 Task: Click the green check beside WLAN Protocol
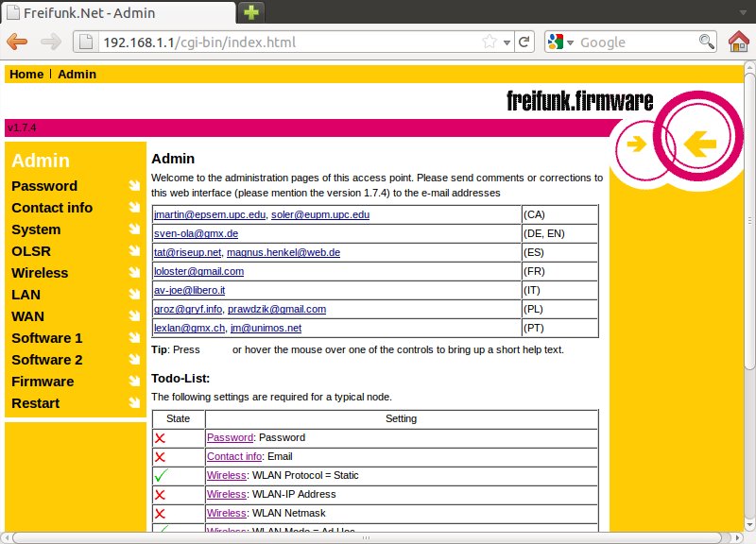click(162, 475)
